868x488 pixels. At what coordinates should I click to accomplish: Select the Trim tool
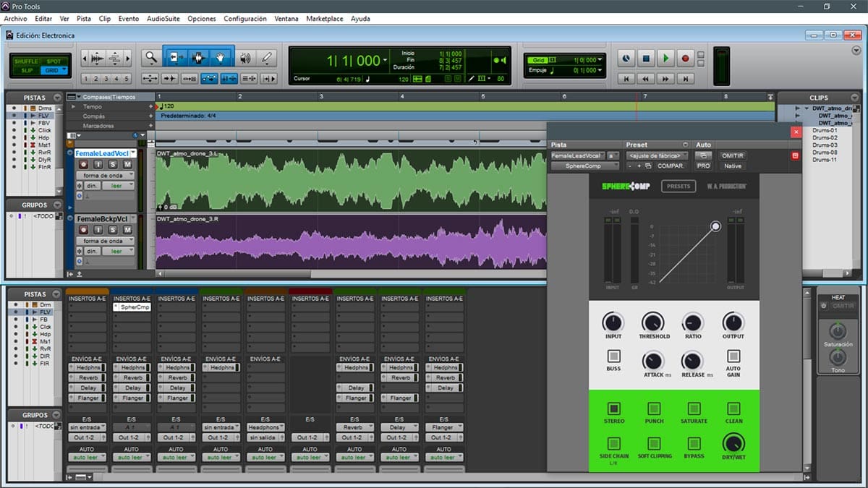(176, 58)
